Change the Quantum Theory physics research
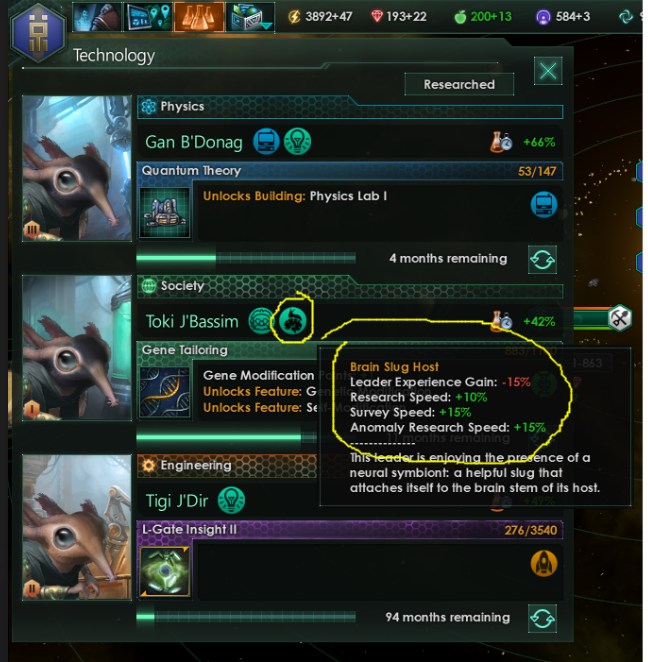This screenshot has width=648, height=662. click(542, 259)
